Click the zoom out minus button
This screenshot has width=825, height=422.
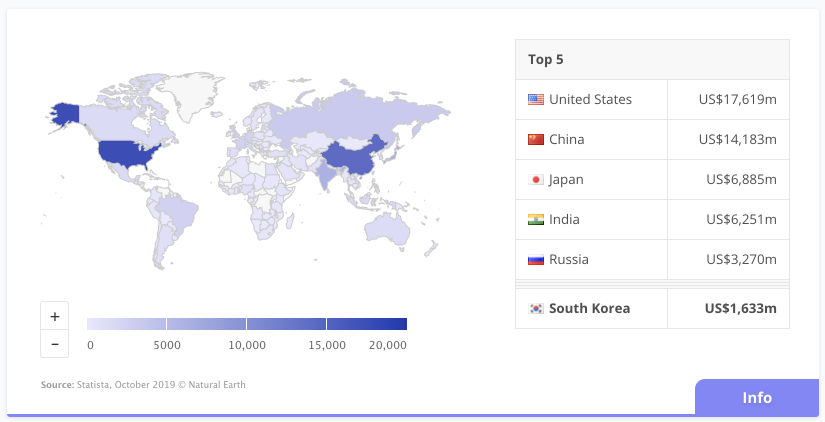point(54,344)
